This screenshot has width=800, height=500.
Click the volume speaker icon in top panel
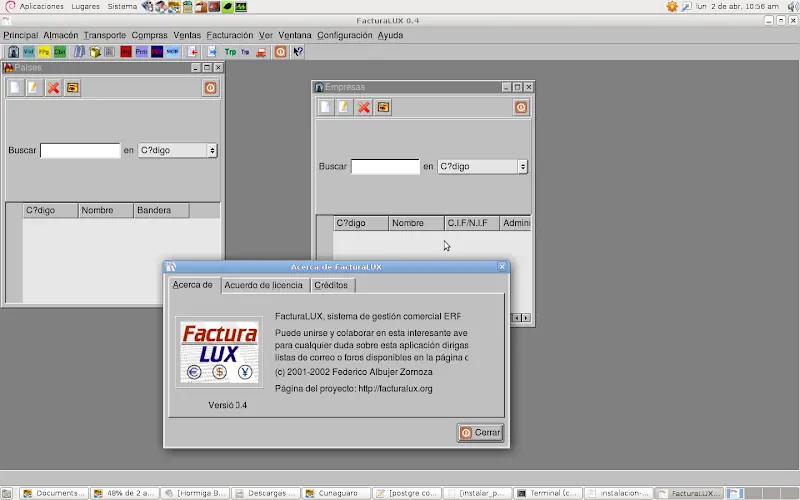pyautogui.click(x=792, y=6)
